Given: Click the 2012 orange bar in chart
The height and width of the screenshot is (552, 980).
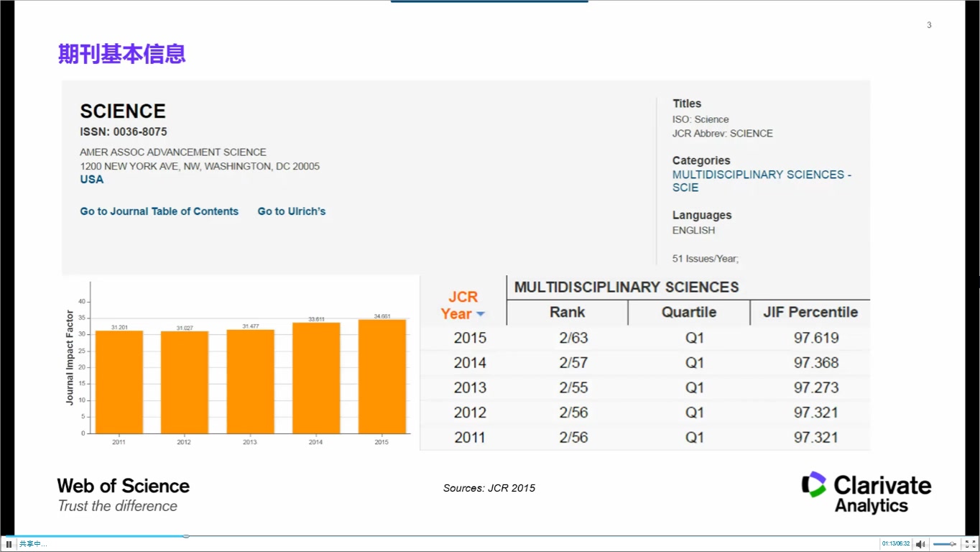Looking at the screenshot, I should 184,382.
